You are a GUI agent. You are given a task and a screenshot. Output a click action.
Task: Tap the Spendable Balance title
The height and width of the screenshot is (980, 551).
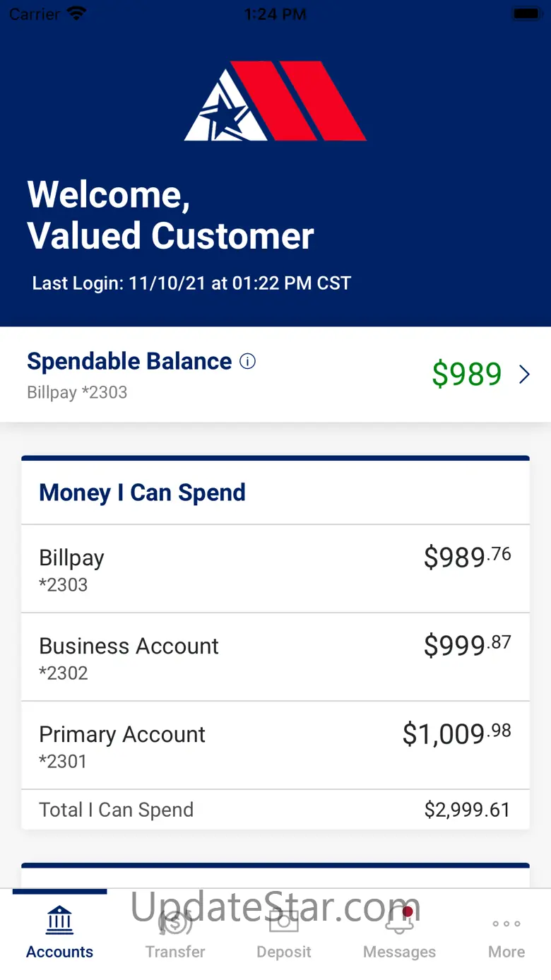[129, 361]
